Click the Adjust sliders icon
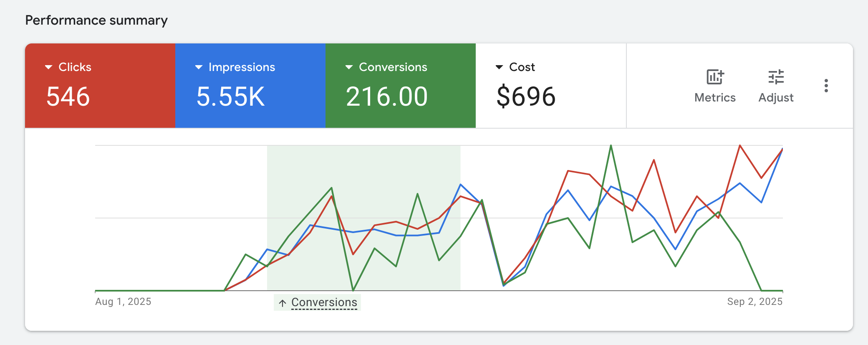The width and height of the screenshot is (868, 345). tap(776, 77)
